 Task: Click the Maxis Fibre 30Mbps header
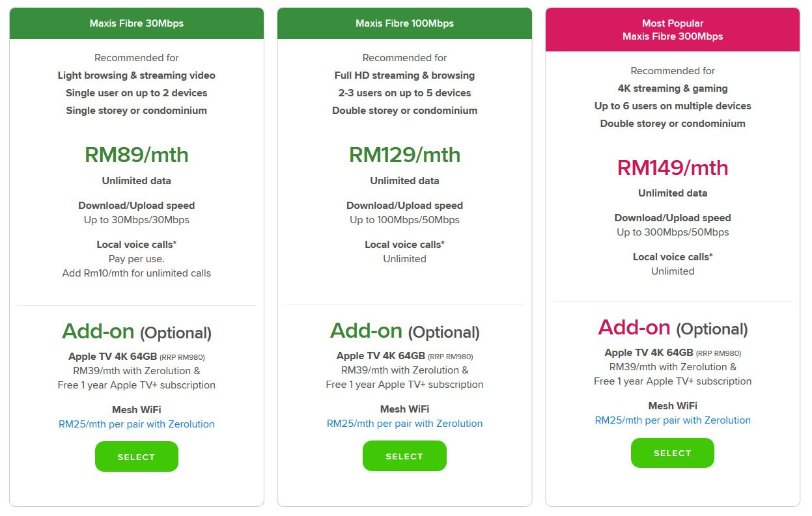pos(136,23)
